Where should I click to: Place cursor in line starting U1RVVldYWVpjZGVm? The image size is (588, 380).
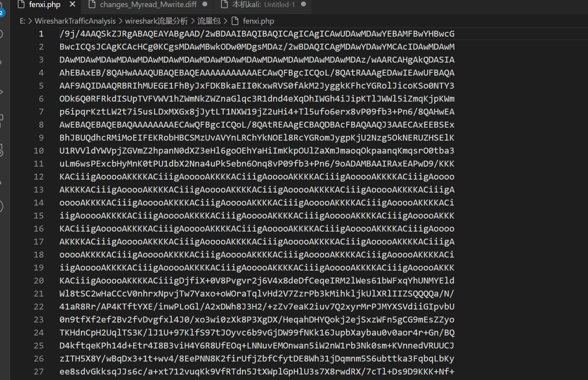[x=257, y=151]
